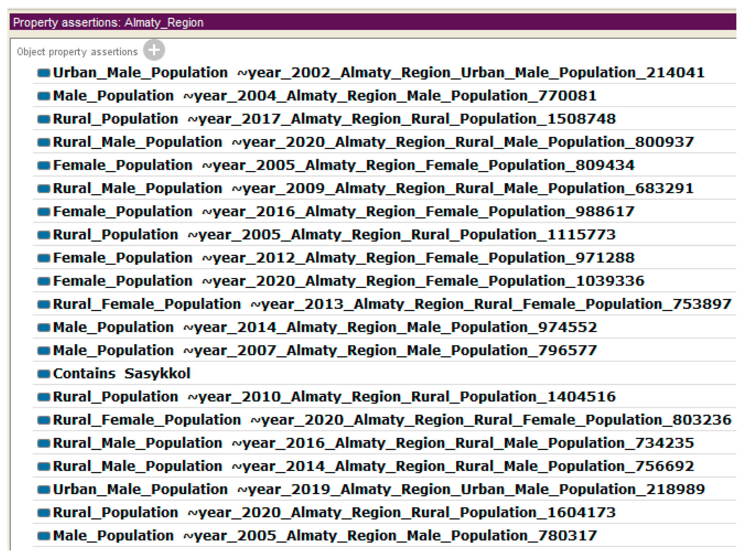Click blue icon beside Rural_Female_Population year_2013 row

[x=44, y=304]
